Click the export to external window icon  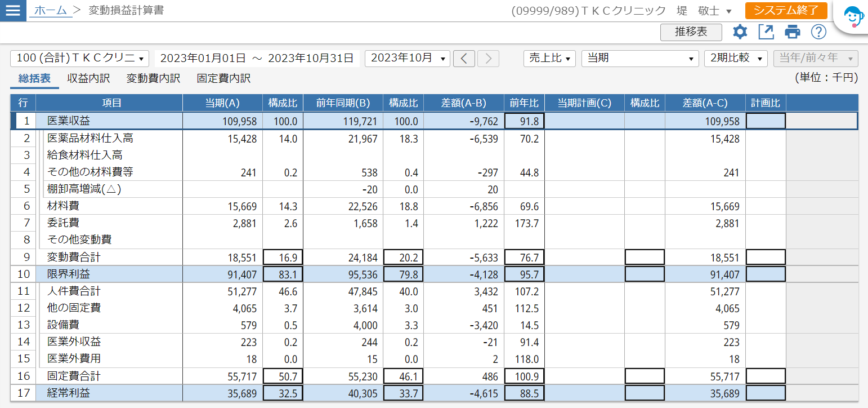(766, 32)
